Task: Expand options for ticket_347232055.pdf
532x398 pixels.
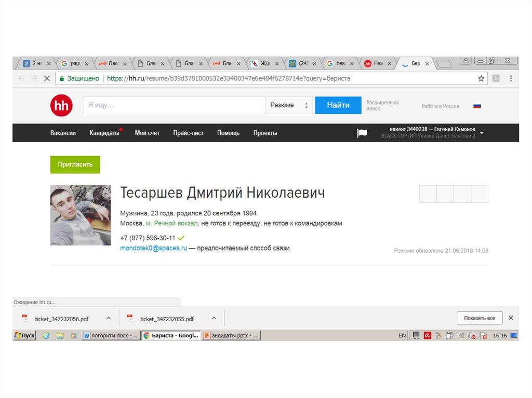Action: [214, 318]
